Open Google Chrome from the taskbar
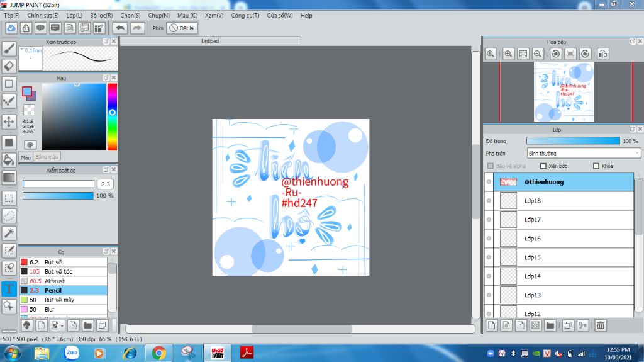Screen dimensions: 644x362 pos(158,353)
